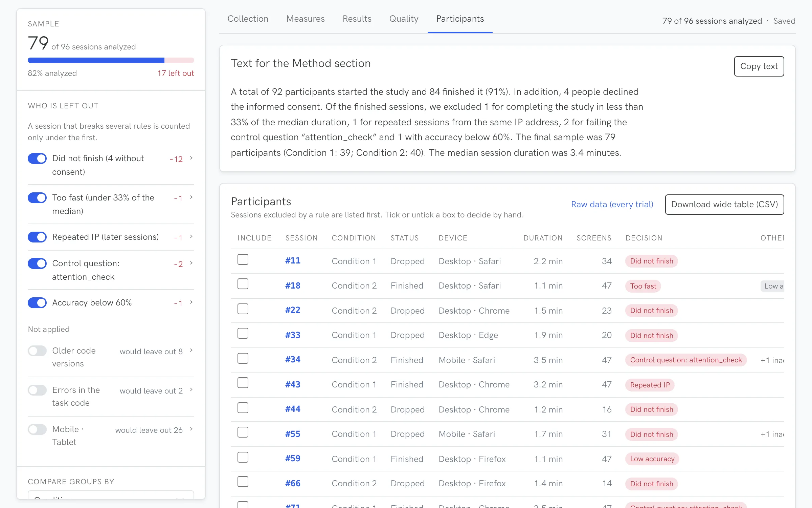Image resolution: width=812 pixels, height=508 pixels.
Task: Toggle the attention_check control question rule
Action: 37,263
